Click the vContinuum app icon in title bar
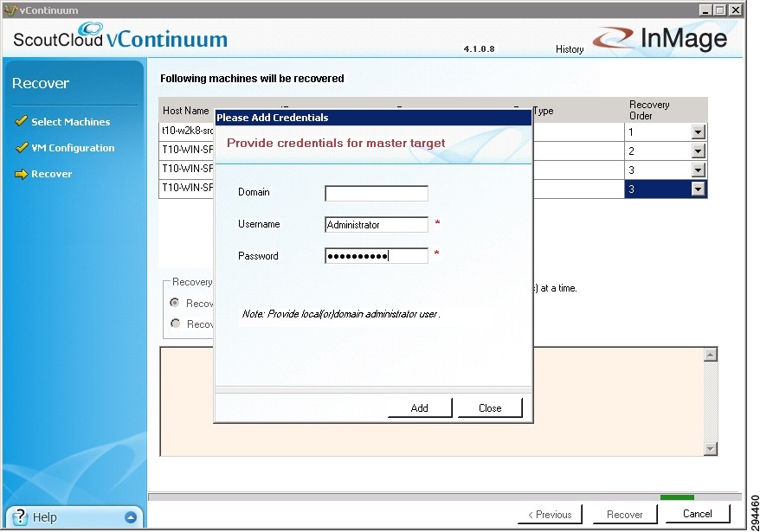The width and height of the screenshot is (760, 532). (x=10, y=10)
